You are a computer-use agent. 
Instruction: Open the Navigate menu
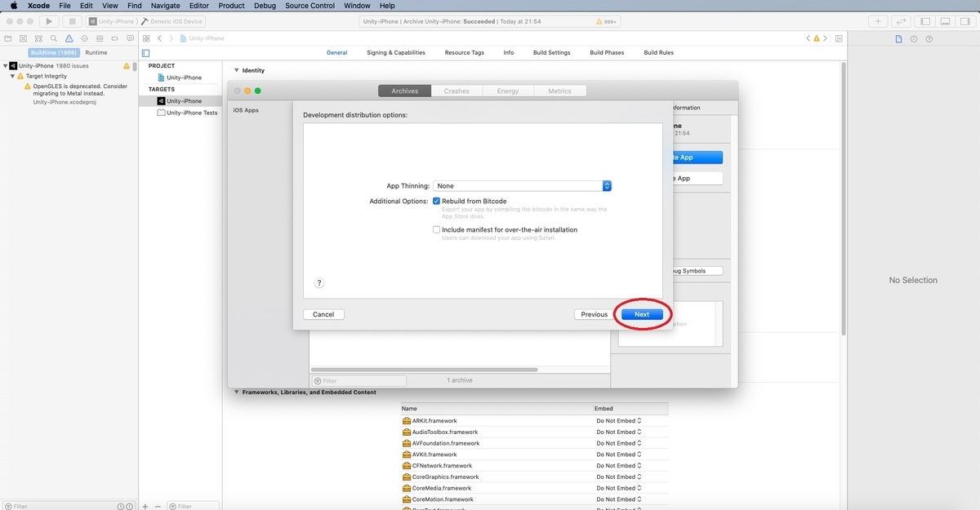(165, 6)
